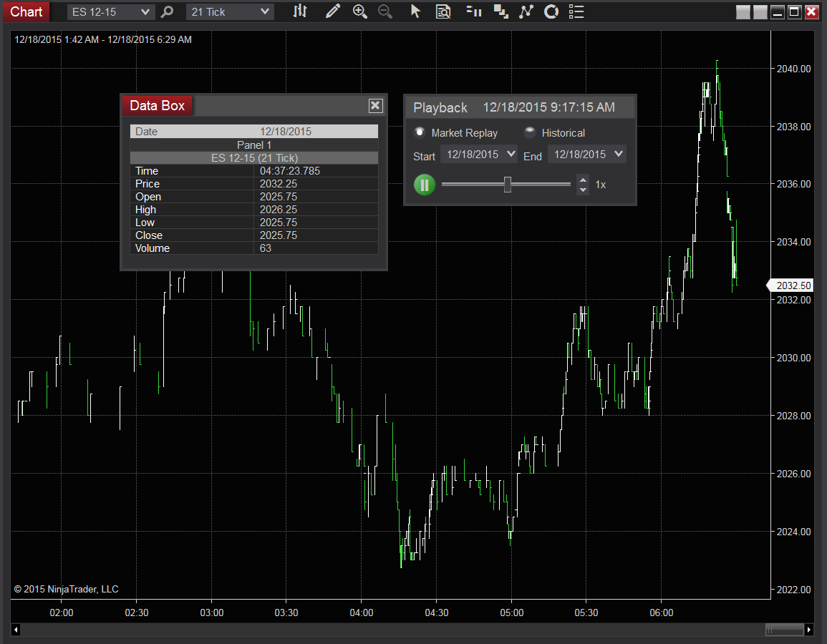Click the Price value 2032.25
827x644 pixels.
click(x=278, y=184)
